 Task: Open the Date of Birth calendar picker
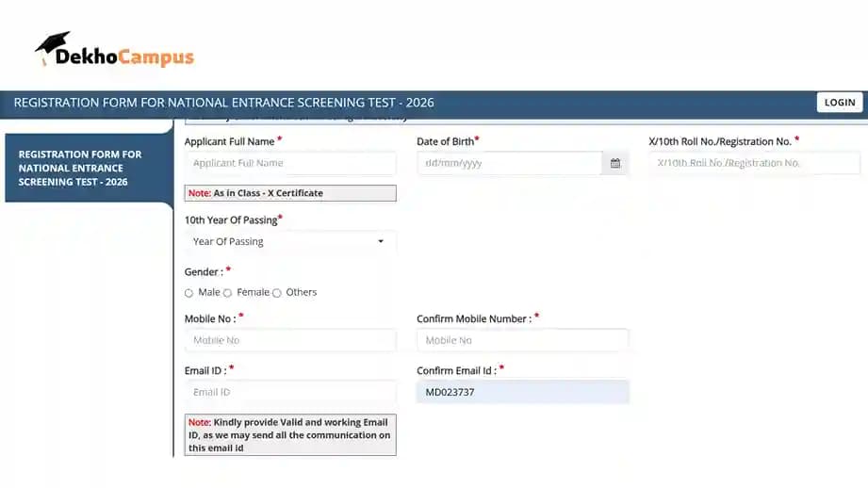[615, 163]
